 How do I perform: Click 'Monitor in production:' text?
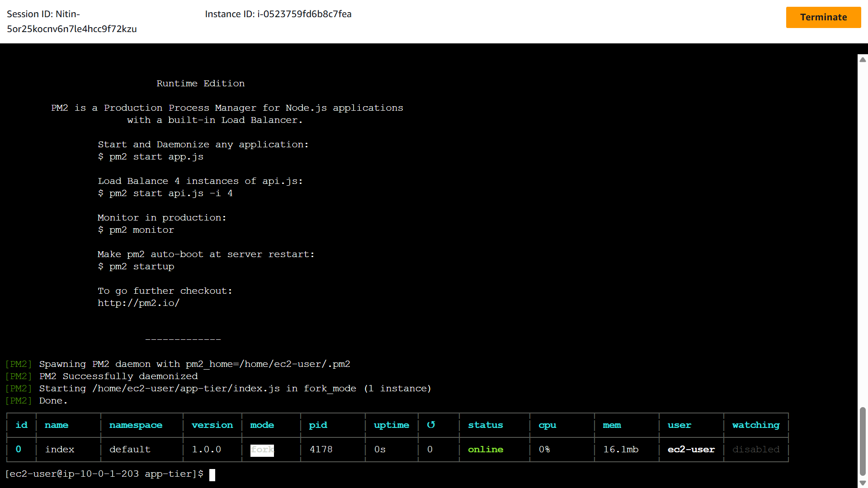(x=162, y=218)
